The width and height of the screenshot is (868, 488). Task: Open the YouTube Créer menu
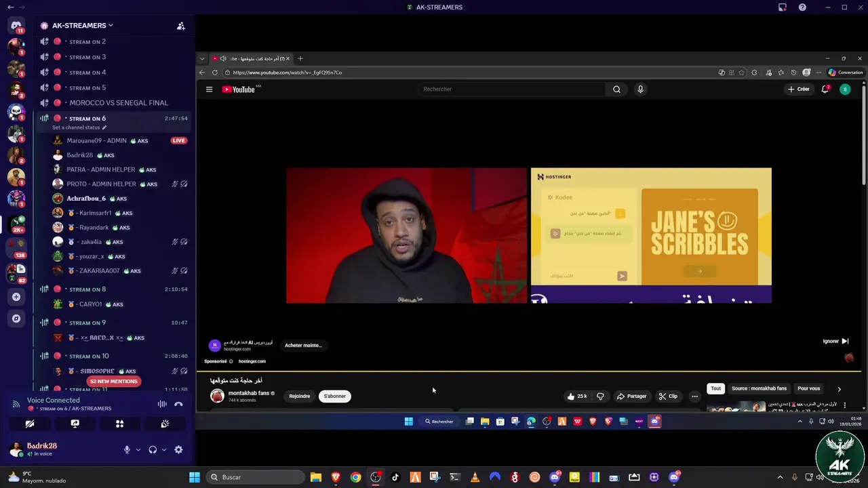pyautogui.click(x=799, y=89)
